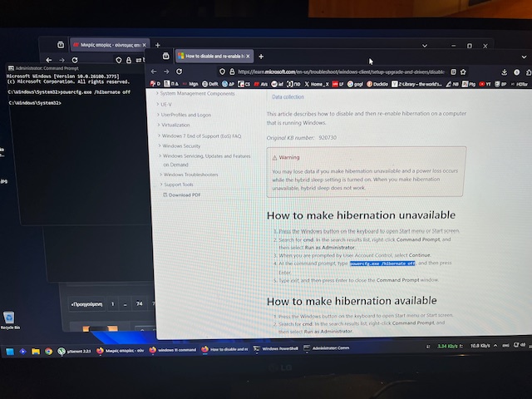Open a new browser tab with plus
Viewport: 532px width, 399px height.
(261, 57)
